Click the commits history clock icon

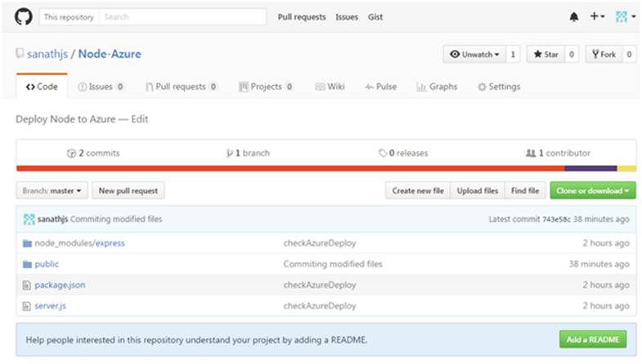click(71, 154)
